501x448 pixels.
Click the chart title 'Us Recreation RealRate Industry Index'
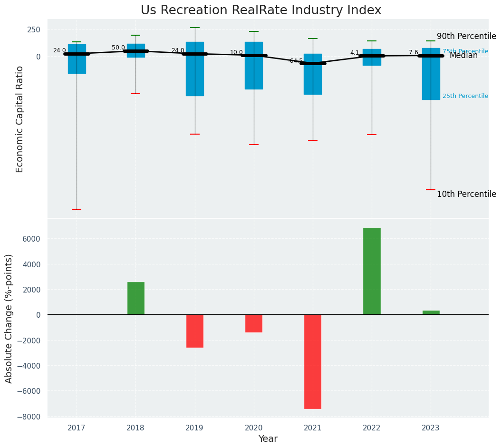[x=261, y=10]
